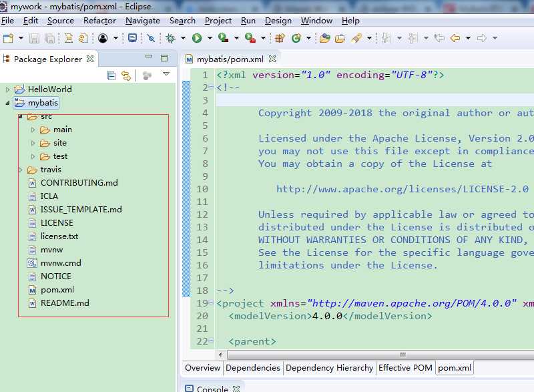Click the editor horizontal scrollbar
This screenshot has height=392, width=534.
click(380, 355)
